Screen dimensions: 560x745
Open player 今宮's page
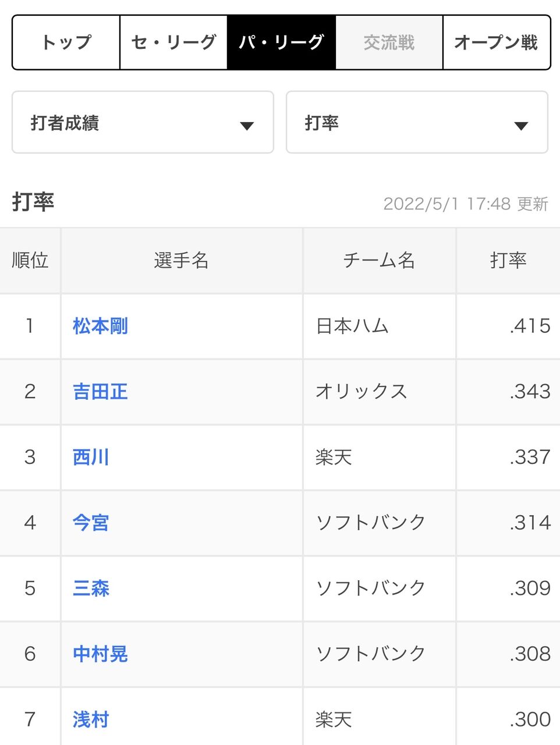coord(91,523)
